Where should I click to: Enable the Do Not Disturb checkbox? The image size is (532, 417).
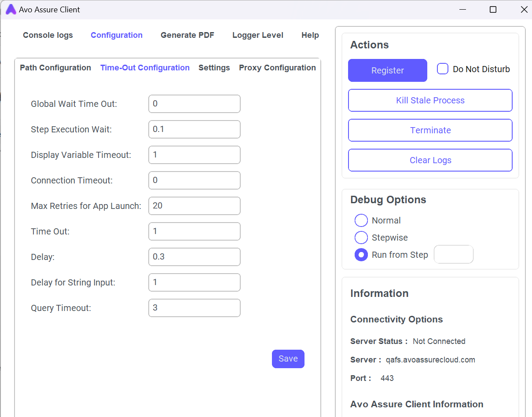click(x=443, y=69)
